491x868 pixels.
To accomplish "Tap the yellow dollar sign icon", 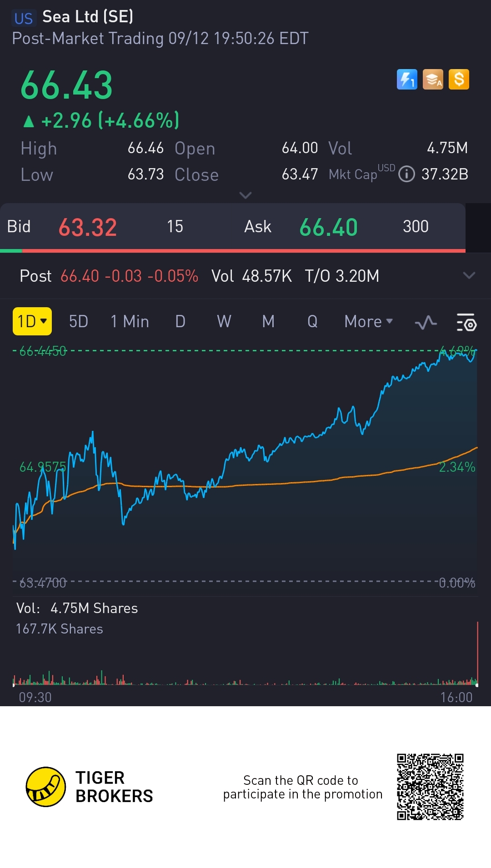I will tap(459, 80).
